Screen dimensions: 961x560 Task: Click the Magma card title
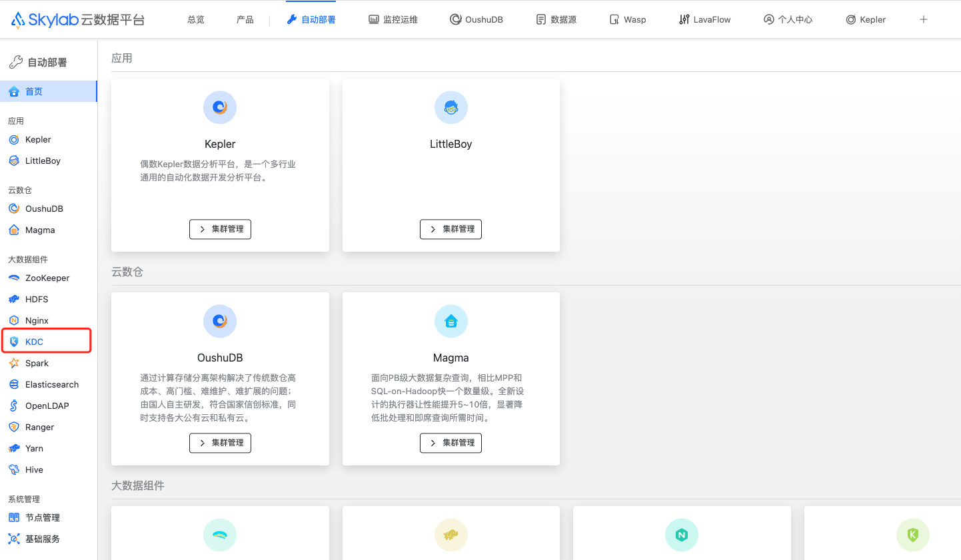(x=451, y=358)
